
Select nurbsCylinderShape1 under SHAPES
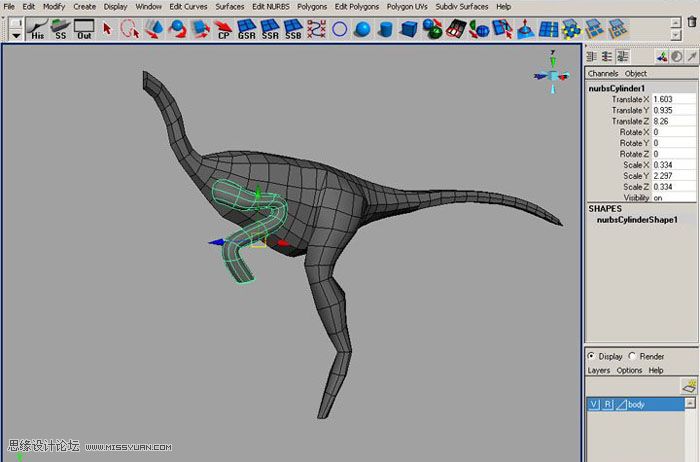[x=637, y=219]
